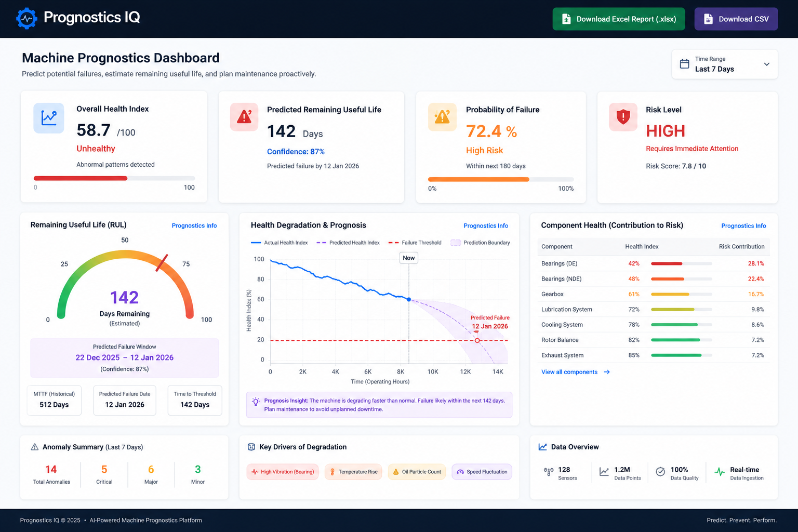Click the Sensors icon beside 128
Screen dimensions: 798x532
[549, 472]
